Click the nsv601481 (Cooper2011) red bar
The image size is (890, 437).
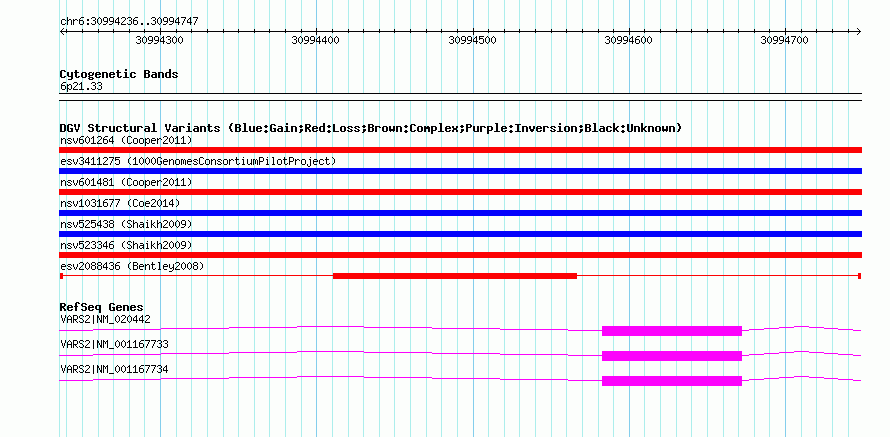(x=460, y=192)
